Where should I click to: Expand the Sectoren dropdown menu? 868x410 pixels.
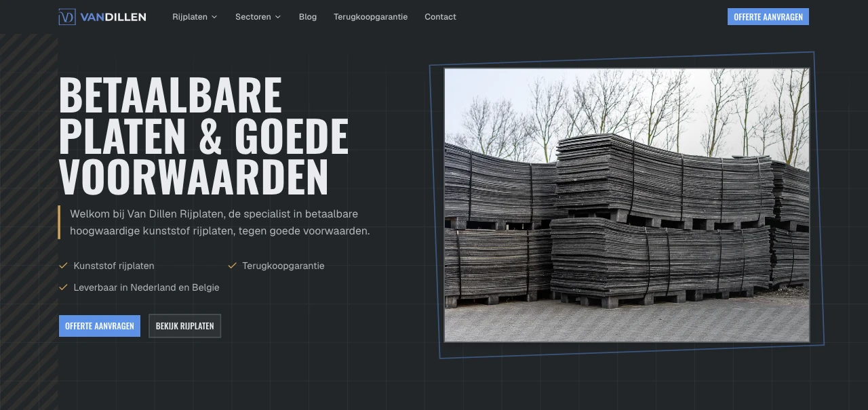tap(258, 17)
